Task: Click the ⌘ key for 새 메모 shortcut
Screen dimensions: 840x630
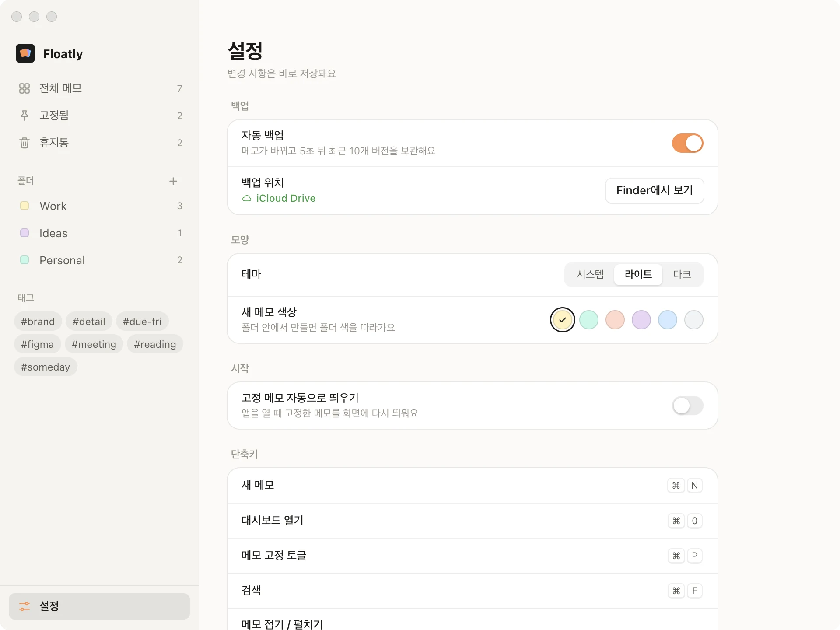Action: pos(676,486)
